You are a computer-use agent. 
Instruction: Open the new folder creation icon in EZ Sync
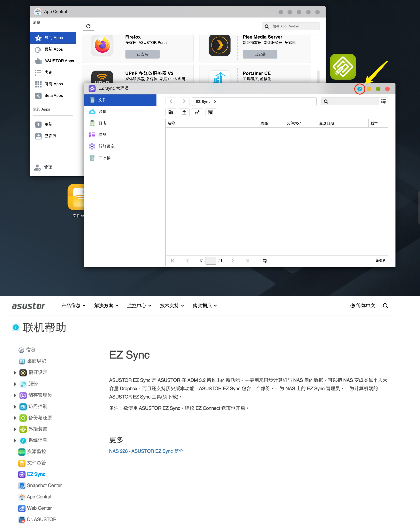[x=171, y=112]
